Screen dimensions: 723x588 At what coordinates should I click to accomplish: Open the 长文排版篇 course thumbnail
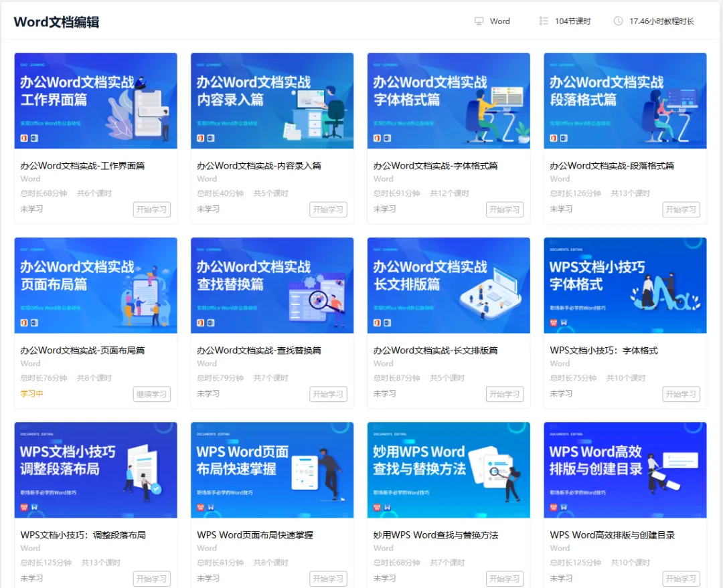click(449, 285)
